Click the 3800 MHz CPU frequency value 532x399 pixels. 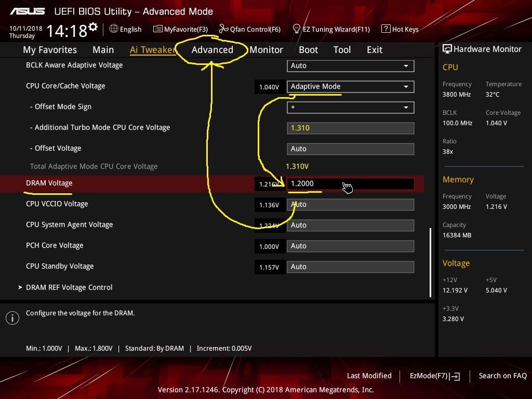click(457, 95)
